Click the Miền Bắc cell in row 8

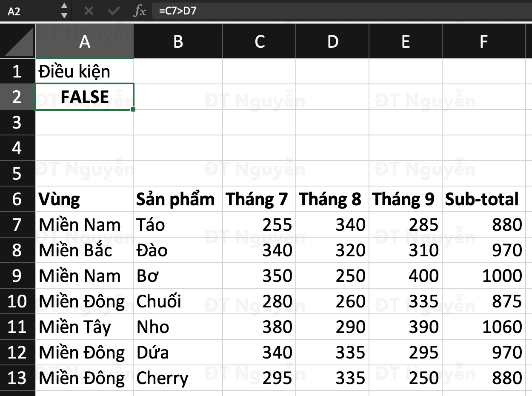coord(84,250)
